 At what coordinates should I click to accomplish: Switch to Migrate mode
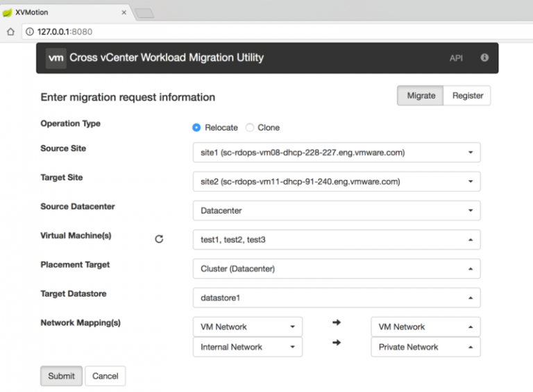click(x=421, y=96)
